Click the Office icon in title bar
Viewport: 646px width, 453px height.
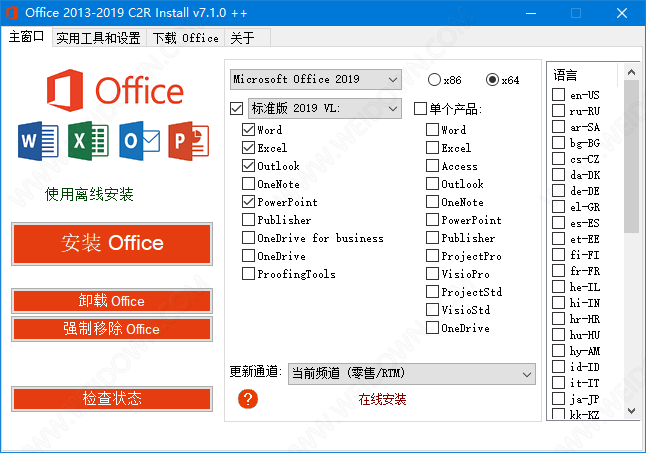pos(12,13)
